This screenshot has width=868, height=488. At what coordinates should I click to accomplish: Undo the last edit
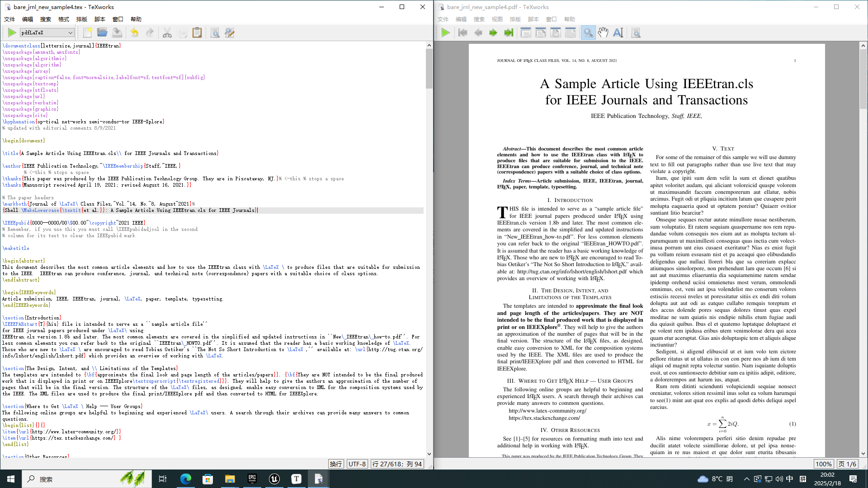(x=134, y=33)
